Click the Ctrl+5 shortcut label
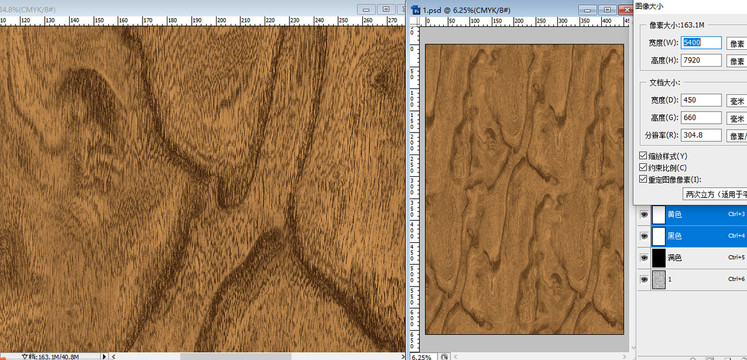The width and height of the screenshot is (747, 360). coord(737,258)
